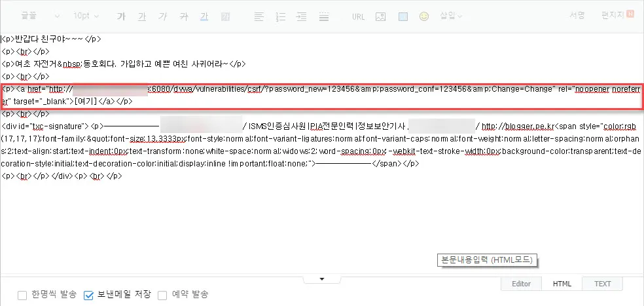Enable 예약 발송 checkbox
The image size is (644, 306).
pos(162,295)
